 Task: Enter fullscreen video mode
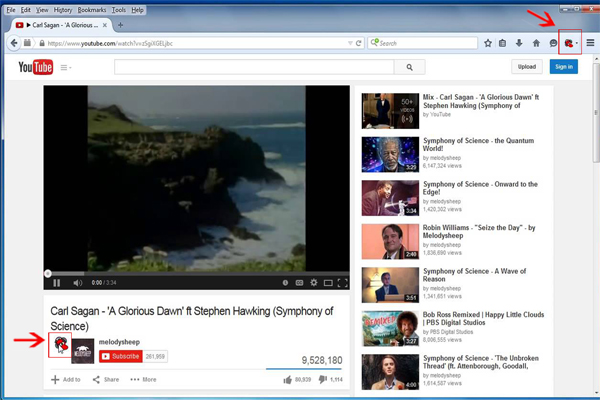pyautogui.click(x=342, y=283)
